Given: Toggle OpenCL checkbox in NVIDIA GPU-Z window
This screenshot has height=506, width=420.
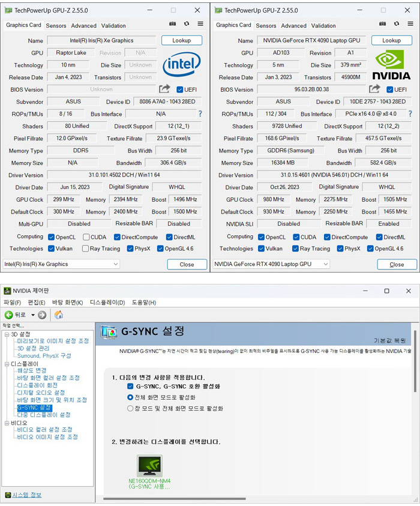Looking at the screenshot, I should point(261,237).
